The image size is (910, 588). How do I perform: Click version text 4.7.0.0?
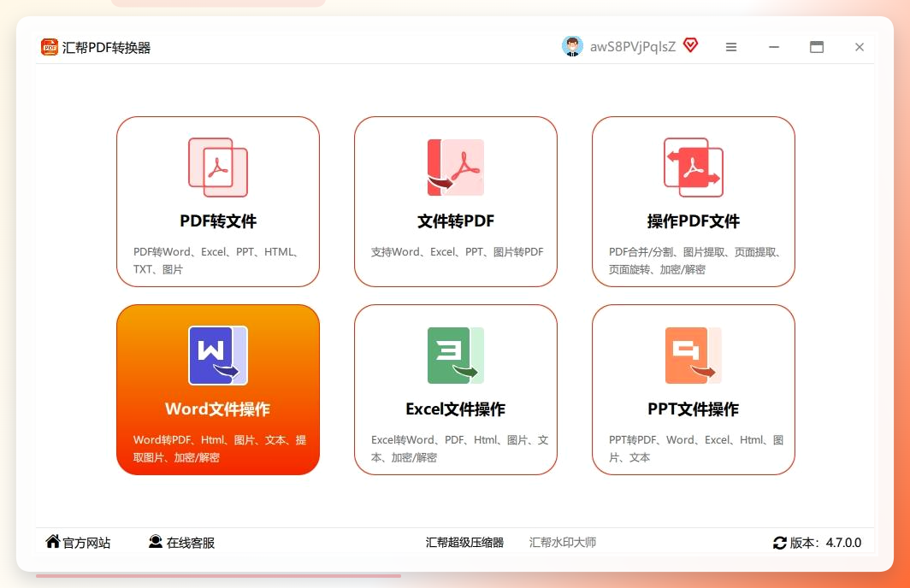coord(843,543)
